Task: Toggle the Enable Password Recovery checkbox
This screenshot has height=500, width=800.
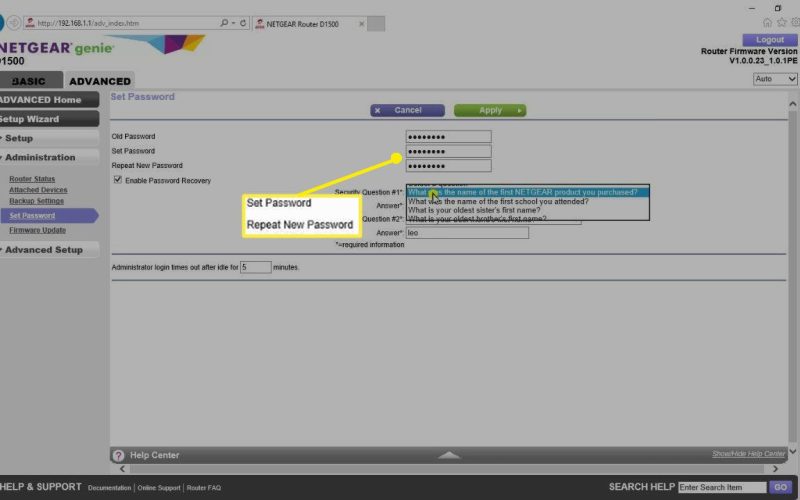Action: [x=118, y=180]
